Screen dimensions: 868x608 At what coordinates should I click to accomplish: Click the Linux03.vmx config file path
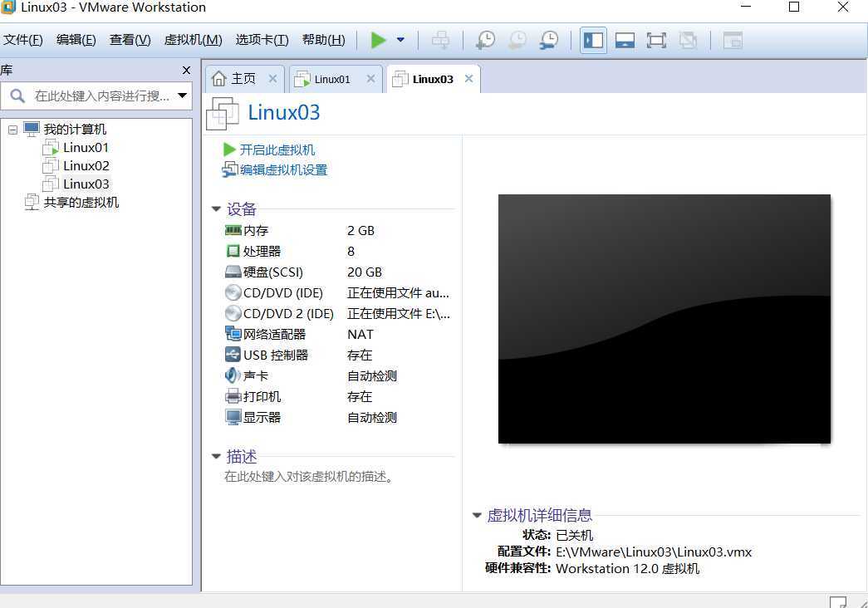(x=653, y=552)
